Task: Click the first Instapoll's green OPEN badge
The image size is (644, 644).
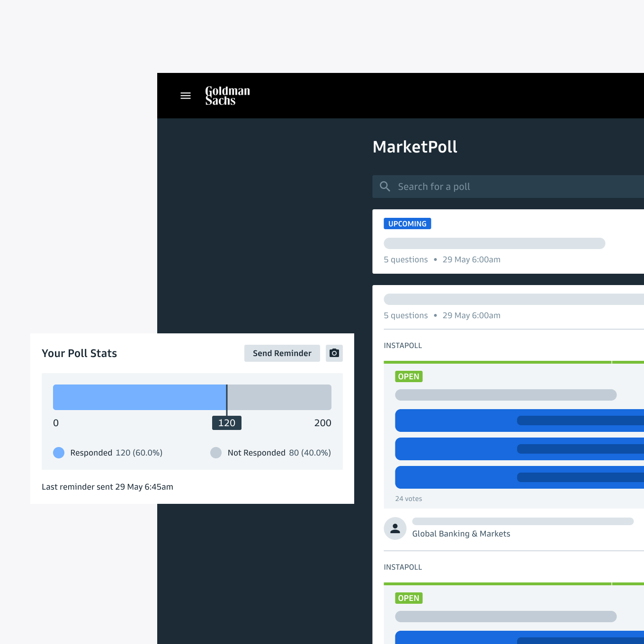Action: [409, 376]
